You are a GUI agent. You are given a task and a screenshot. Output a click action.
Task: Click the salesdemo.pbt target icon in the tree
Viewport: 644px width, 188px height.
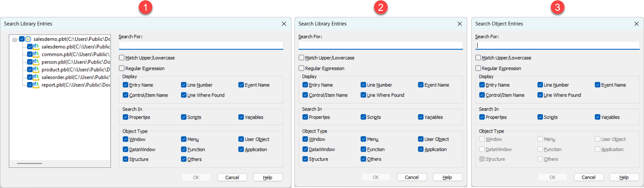click(28, 39)
